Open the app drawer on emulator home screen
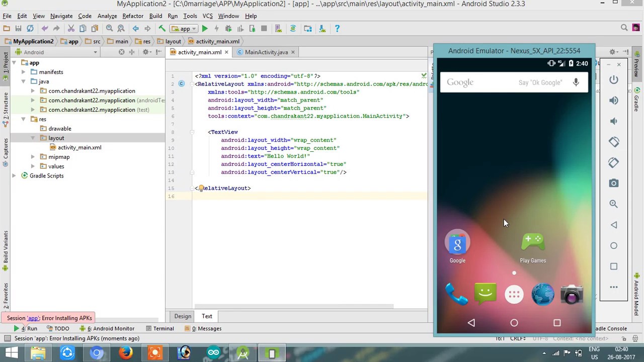Image resolution: width=644 pixels, height=362 pixels. [514, 295]
